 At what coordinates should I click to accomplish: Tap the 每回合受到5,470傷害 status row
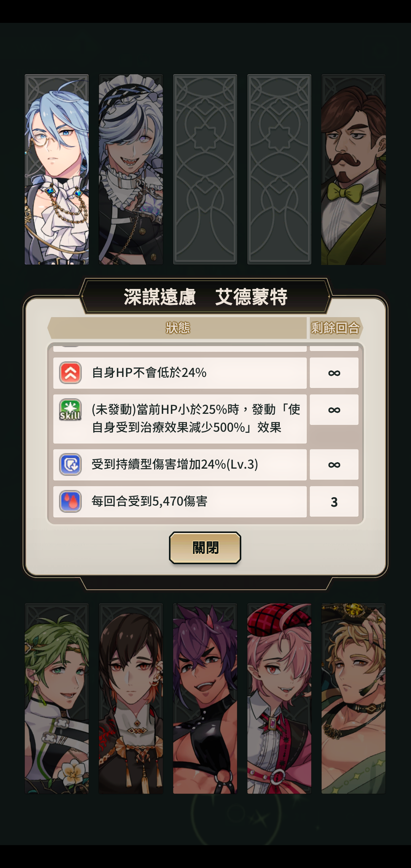click(180, 501)
